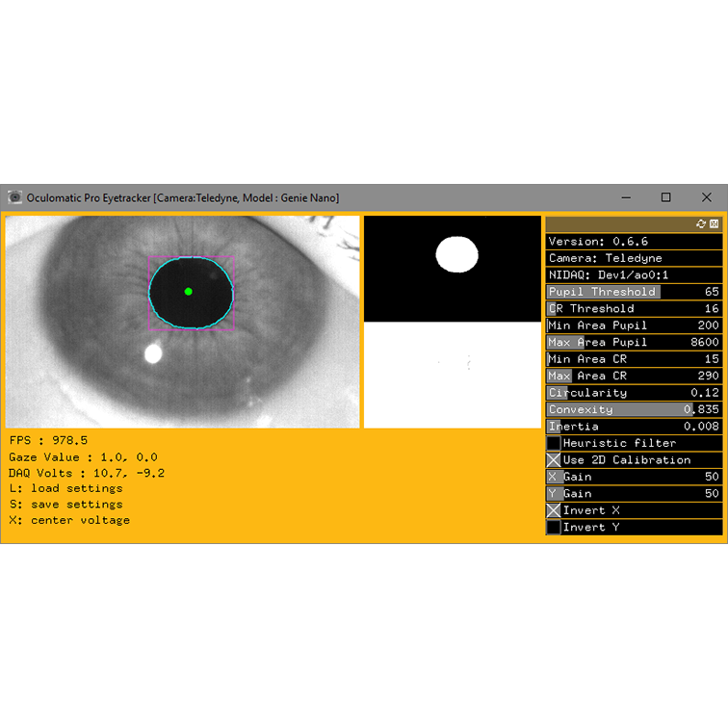
Task: Click the white CR threshold preview pane
Action: tap(453, 375)
